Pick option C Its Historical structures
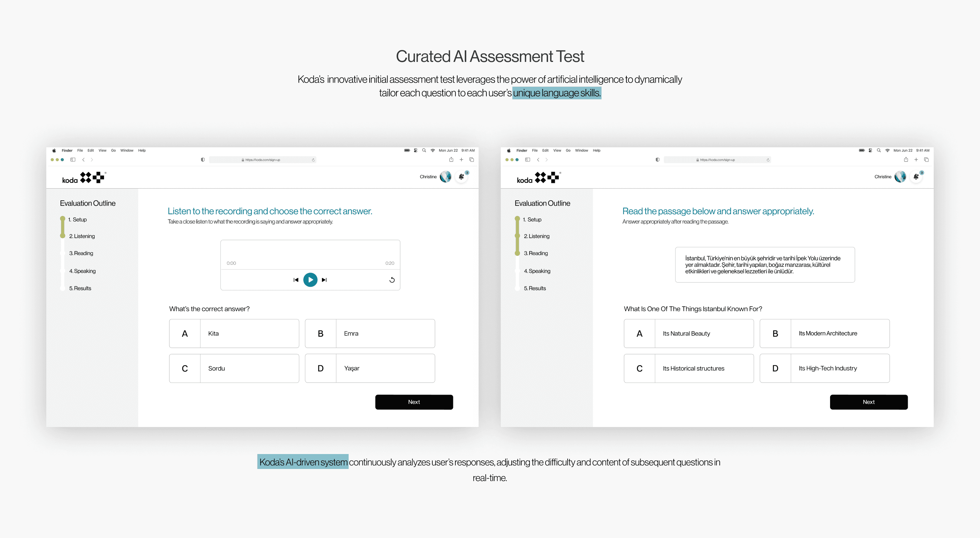The width and height of the screenshot is (980, 538). pos(689,368)
